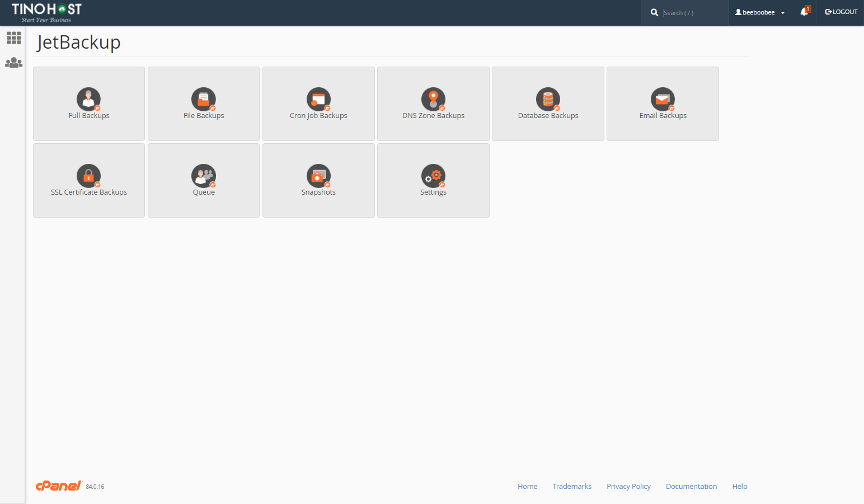Screen dimensions: 864x504
Task: Open the Help footer link
Action: tap(740, 486)
